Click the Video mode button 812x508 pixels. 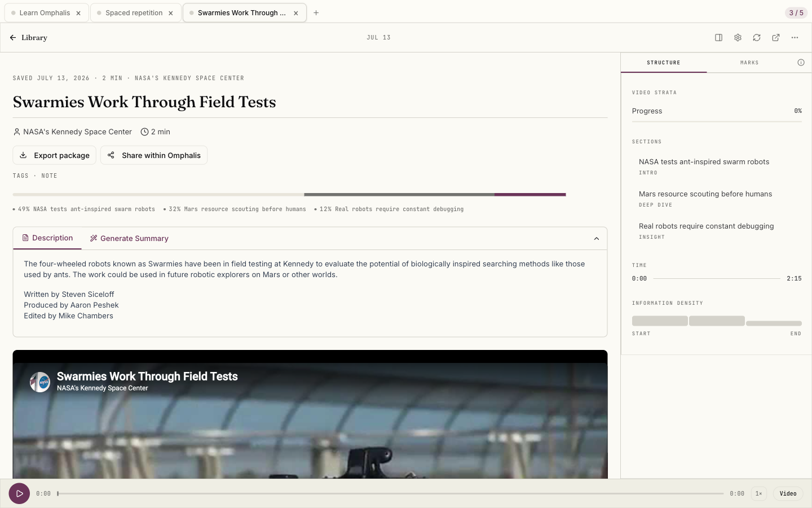click(x=788, y=494)
